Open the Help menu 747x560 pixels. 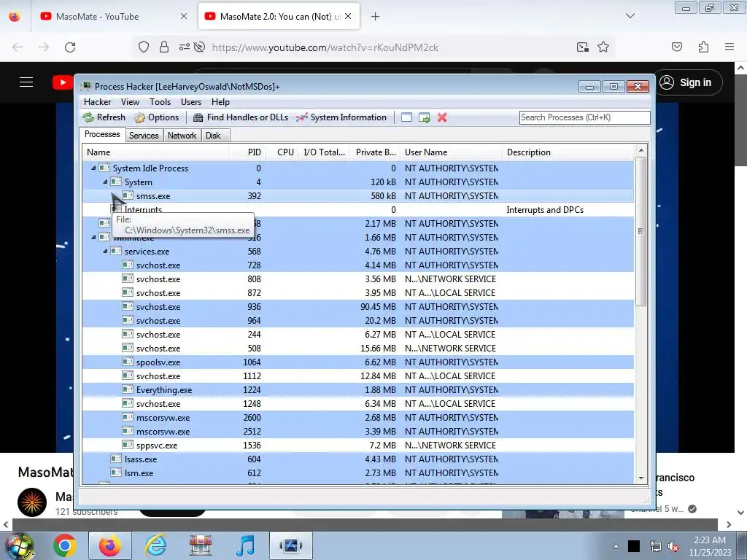(220, 102)
